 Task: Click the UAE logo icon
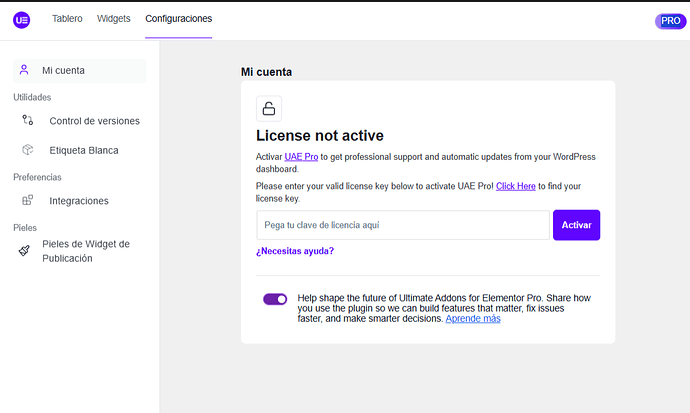tap(22, 20)
